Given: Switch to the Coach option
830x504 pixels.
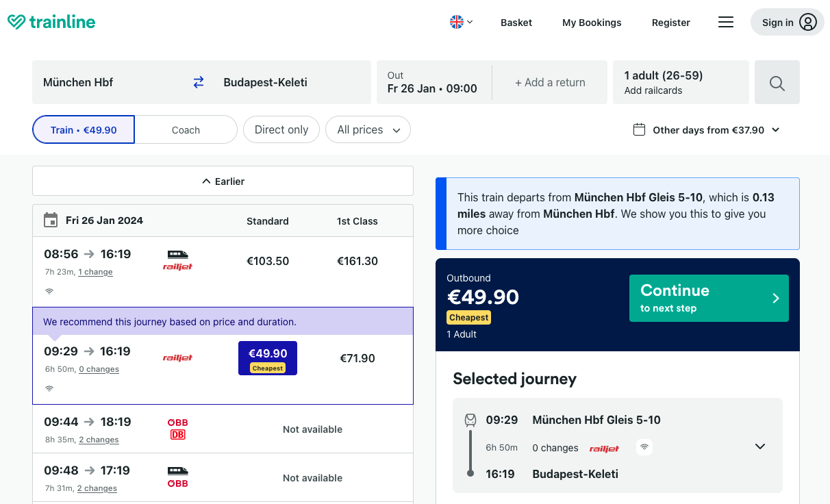Looking at the screenshot, I should click(186, 130).
